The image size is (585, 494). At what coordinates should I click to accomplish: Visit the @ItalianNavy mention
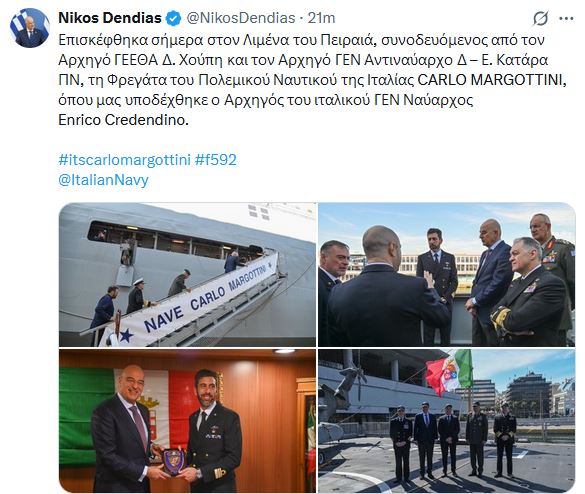103,180
